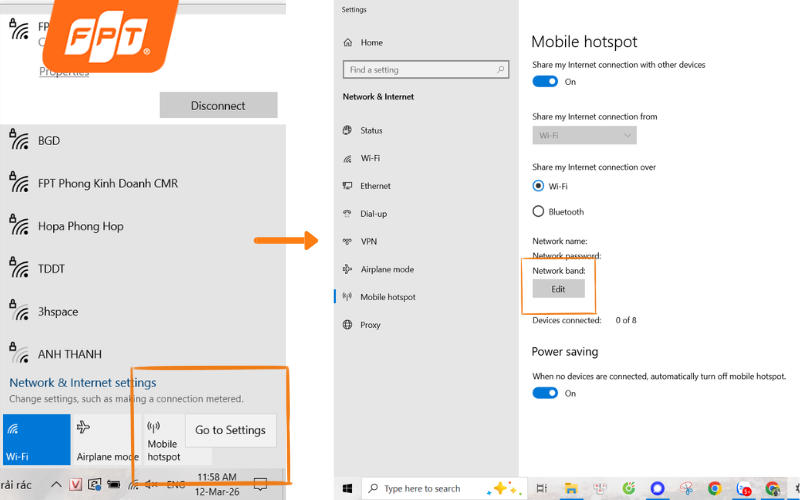Click the Edit button for network details
Image resolution: width=800 pixels, height=500 pixels.
(x=558, y=289)
